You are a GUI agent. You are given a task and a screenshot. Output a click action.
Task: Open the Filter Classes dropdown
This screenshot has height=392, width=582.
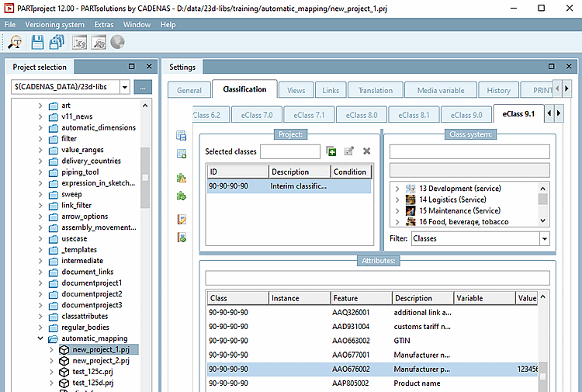(x=543, y=239)
